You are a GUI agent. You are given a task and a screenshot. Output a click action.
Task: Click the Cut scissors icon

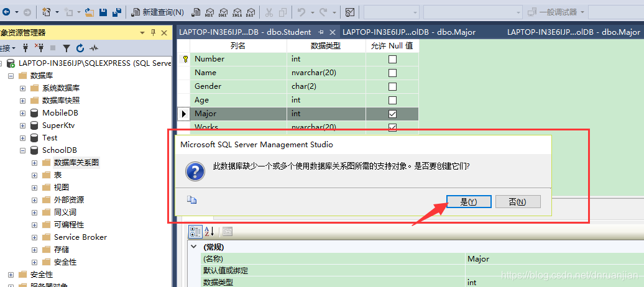point(269,12)
